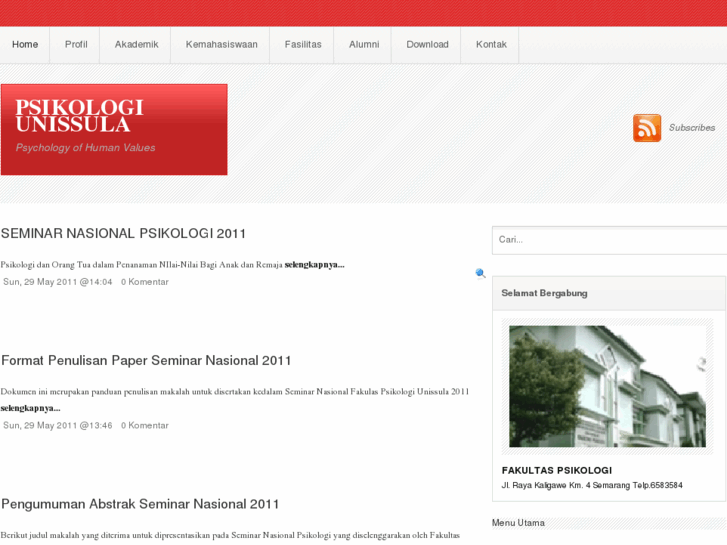
Task: Click the Selamat Bergabung panel header
Action: [x=609, y=293]
